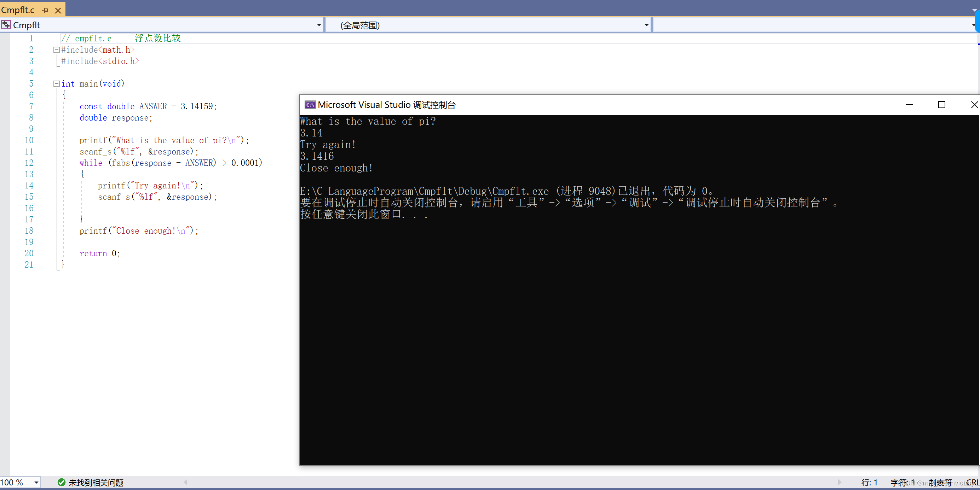Click the debug console title bar icon
Screen dimensions: 980x490
(x=310, y=105)
